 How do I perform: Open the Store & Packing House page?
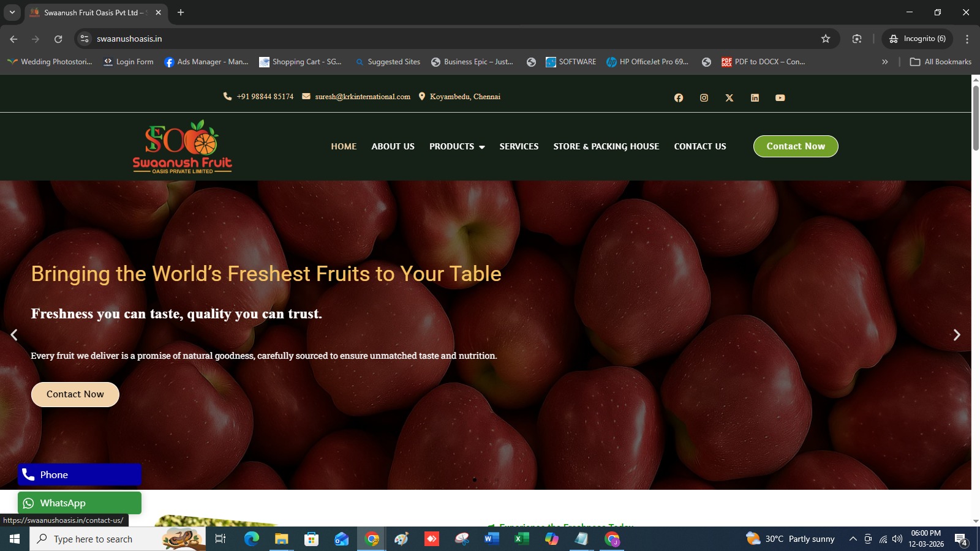[x=606, y=146]
